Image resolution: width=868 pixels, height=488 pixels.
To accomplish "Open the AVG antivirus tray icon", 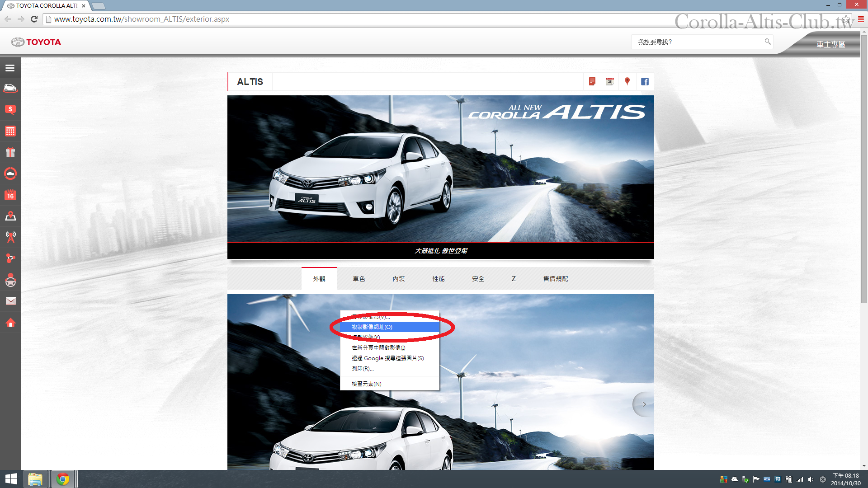I will [x=724, y=479].
